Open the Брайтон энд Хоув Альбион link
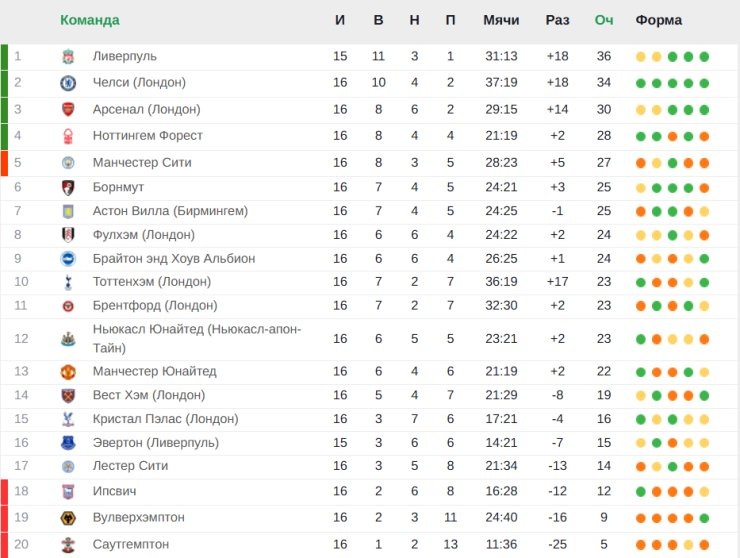Screen dimensions: 740x558 pyautogui.click(x=174, y=259)
